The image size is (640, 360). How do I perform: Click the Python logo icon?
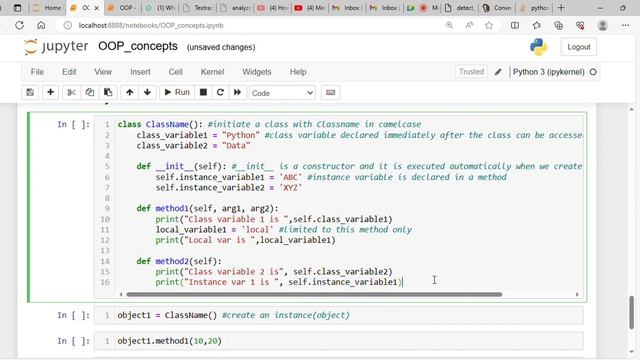coord(538,47)
